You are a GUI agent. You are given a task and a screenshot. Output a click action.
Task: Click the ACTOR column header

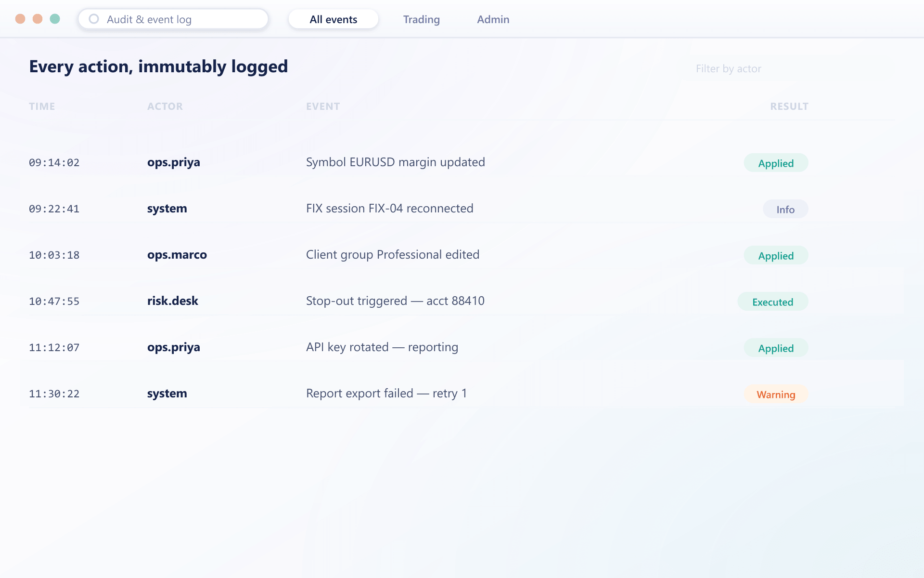pos(165,106)
